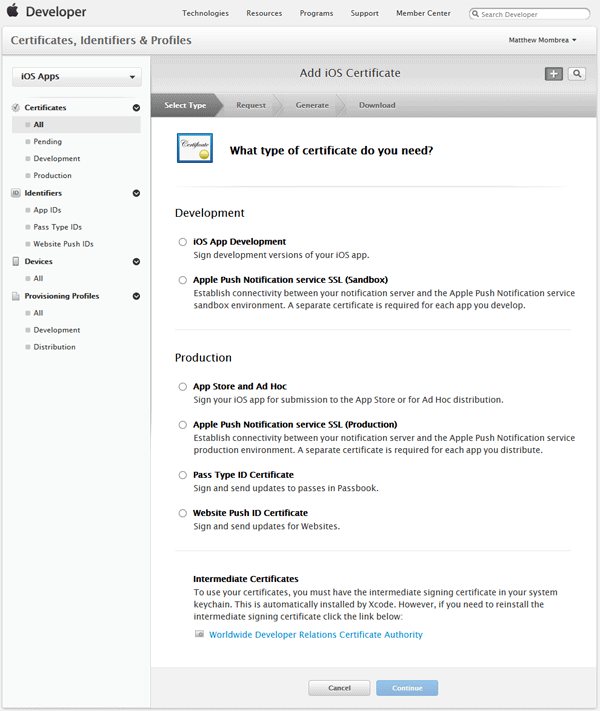Click the Provisioning Profiles document icon
The image size is (600, 711).
click(x=15, y=296)
